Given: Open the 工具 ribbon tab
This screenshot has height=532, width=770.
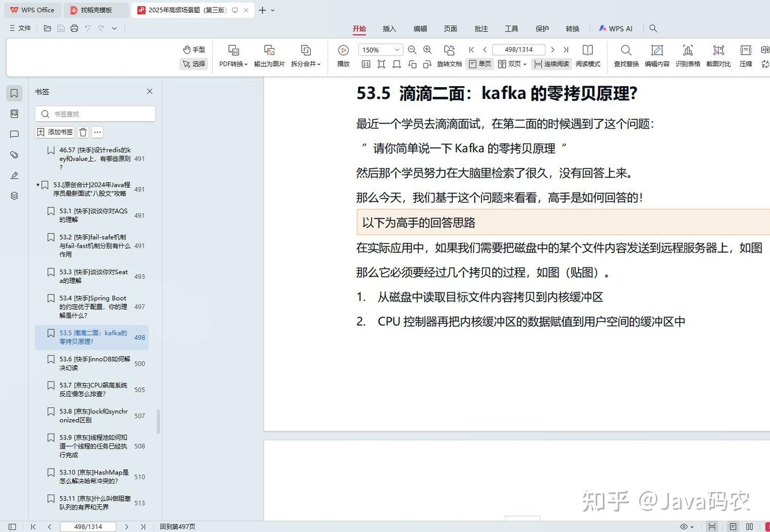Looking at the screenshot, I should point(511,28).
